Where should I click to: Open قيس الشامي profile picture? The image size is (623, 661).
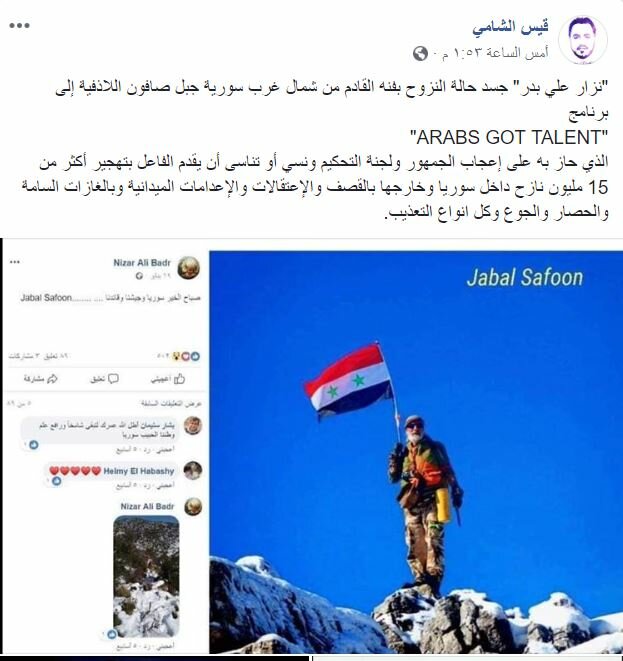[583, 41]
